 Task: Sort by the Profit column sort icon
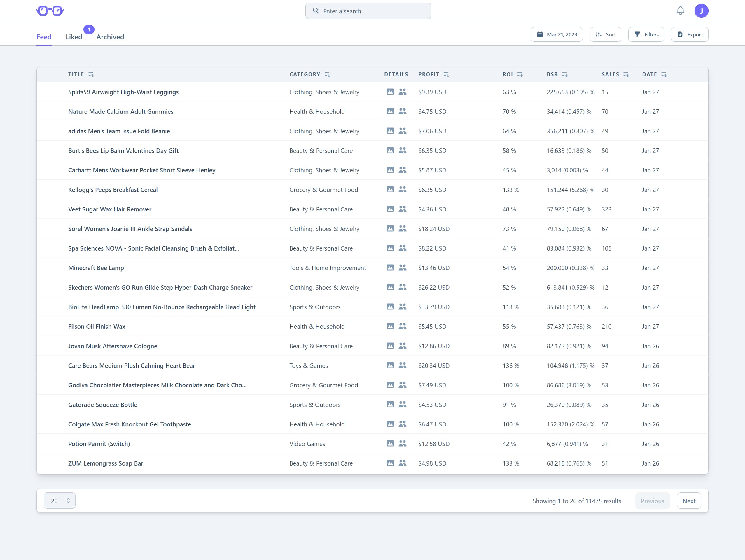tap(447, 74)
